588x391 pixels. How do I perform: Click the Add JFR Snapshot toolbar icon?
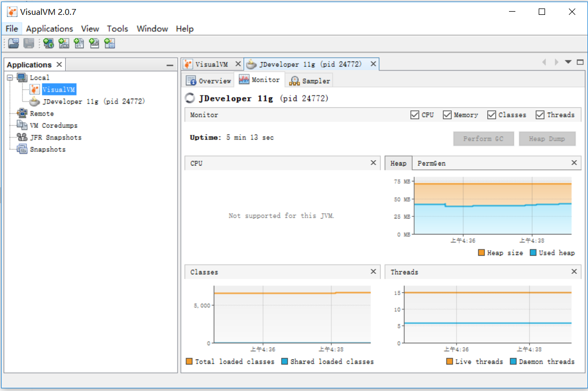94,44
